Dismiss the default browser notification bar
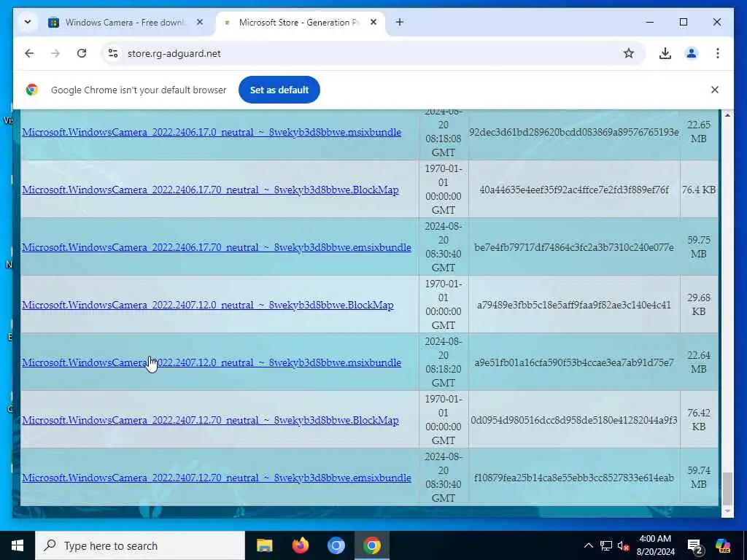 click(715, 90)
